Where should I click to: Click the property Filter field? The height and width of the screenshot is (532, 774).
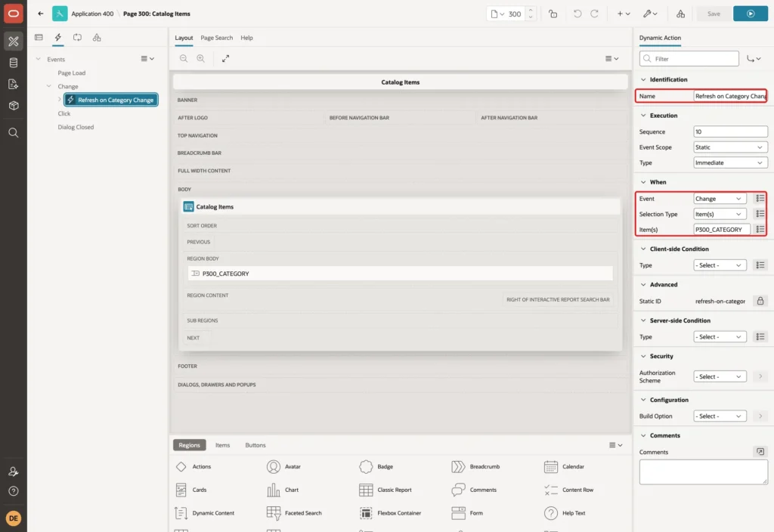click(x=689, y=59)
